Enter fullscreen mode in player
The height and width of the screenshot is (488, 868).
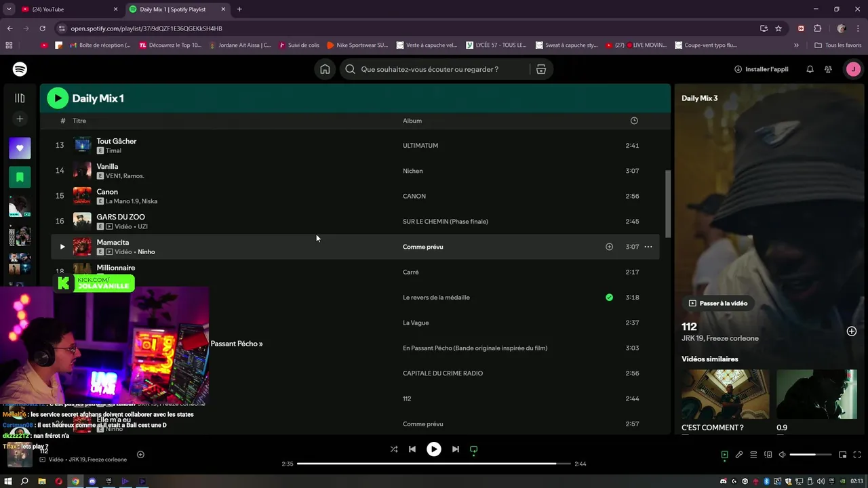[858, 455]
